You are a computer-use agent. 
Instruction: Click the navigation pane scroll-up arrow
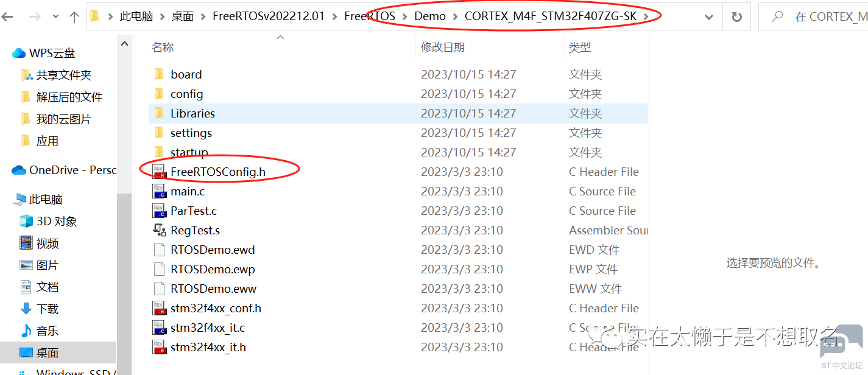pyautogui.click(x=124, y=43)
